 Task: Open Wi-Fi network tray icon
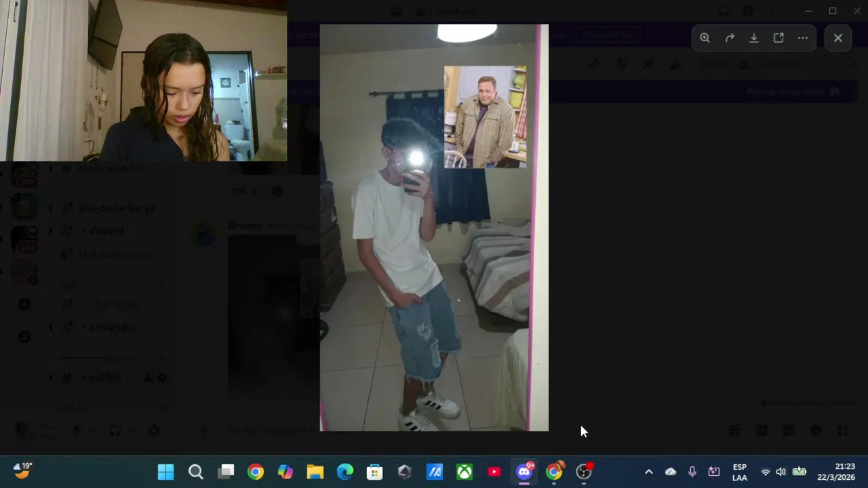click(766, 472)
